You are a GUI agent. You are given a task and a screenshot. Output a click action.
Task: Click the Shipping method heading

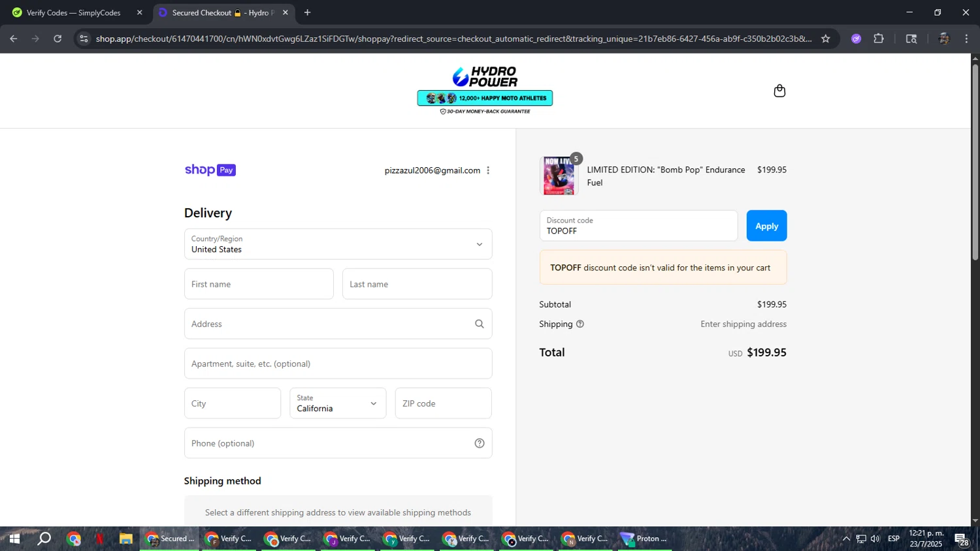coord(223,481)
